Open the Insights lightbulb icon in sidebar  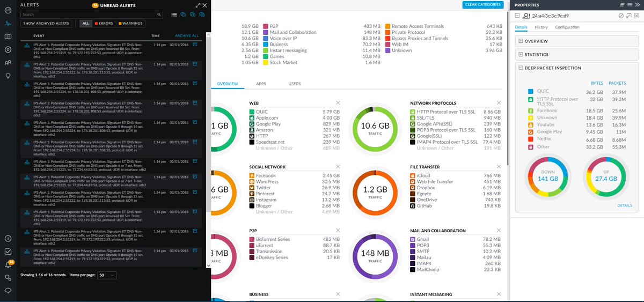pyautogui.click(x=8, y=76)
